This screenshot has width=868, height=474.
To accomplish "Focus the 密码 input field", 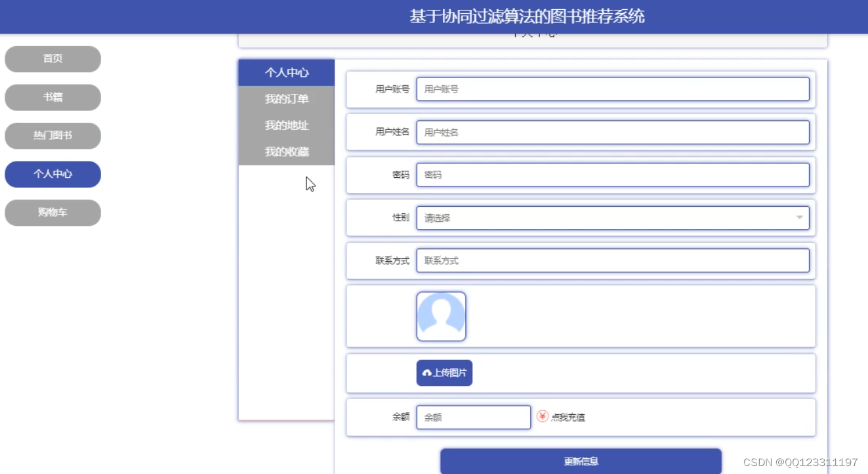I will point(613,175).
